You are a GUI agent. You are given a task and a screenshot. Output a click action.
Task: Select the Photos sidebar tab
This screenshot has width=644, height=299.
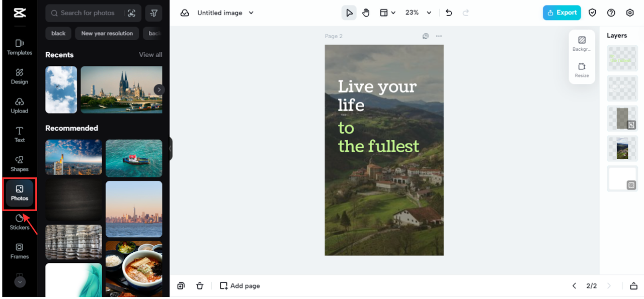pos(20,193)
